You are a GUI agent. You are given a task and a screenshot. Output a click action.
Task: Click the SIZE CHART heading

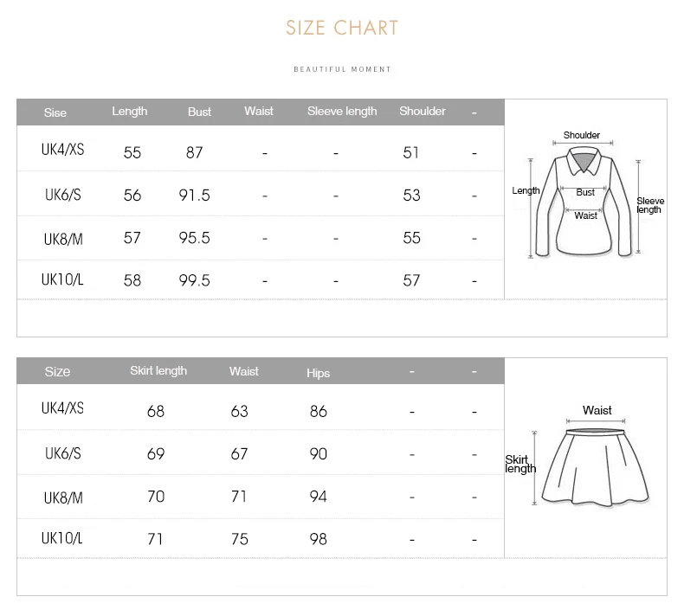point(342,28)
